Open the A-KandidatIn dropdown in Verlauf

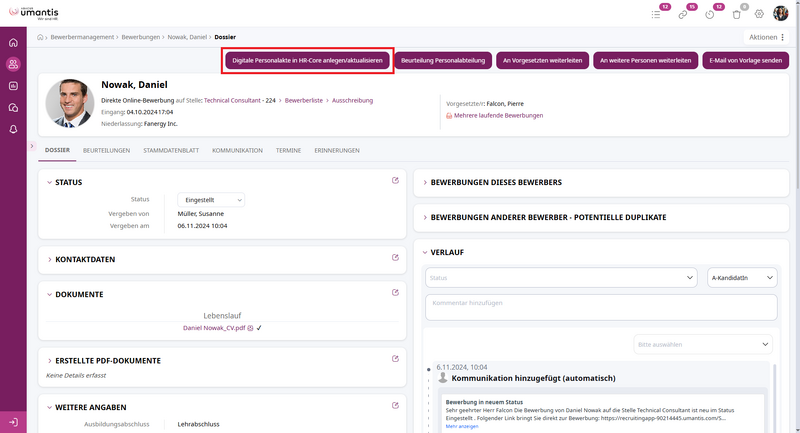pos(741,277)
